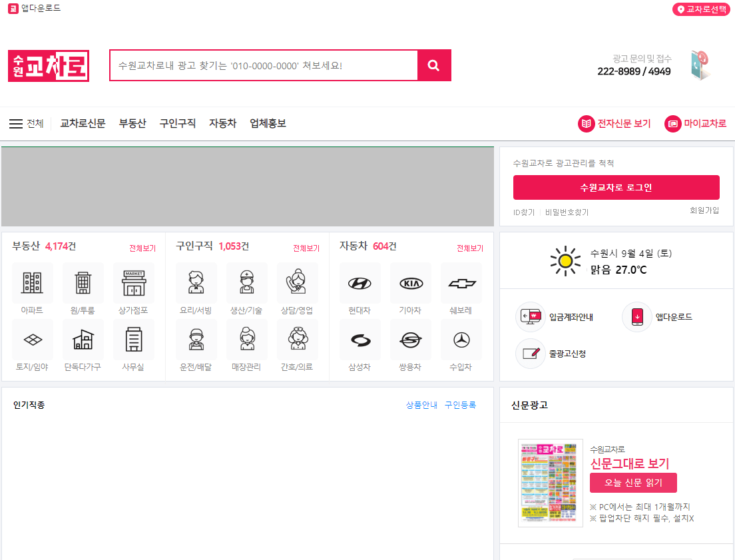Click the 앱다운로드 app download icon
Screen dimensions: 735x560
(x=637, y=317)
